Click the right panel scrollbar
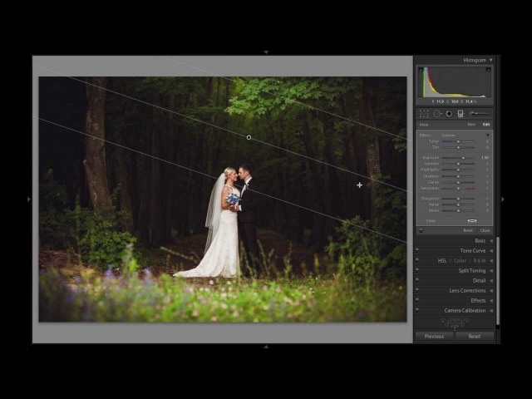 point(498,281)
